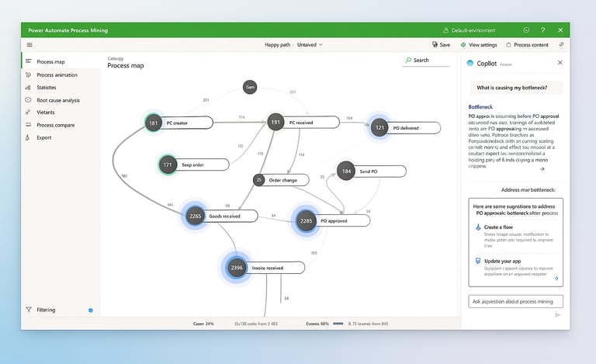The image size is (596, 364).
Task: Close the Power Automate window
Action: tap(560, 30)
